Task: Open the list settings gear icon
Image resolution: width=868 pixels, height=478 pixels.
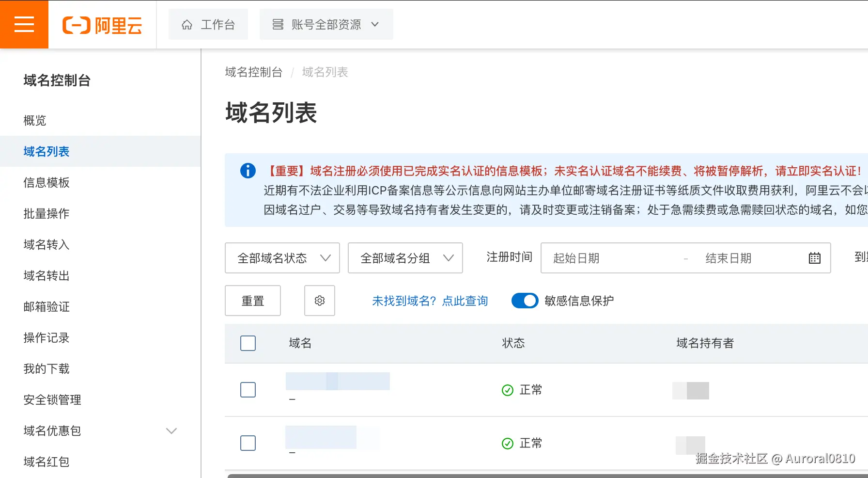Action: (319, 301)
